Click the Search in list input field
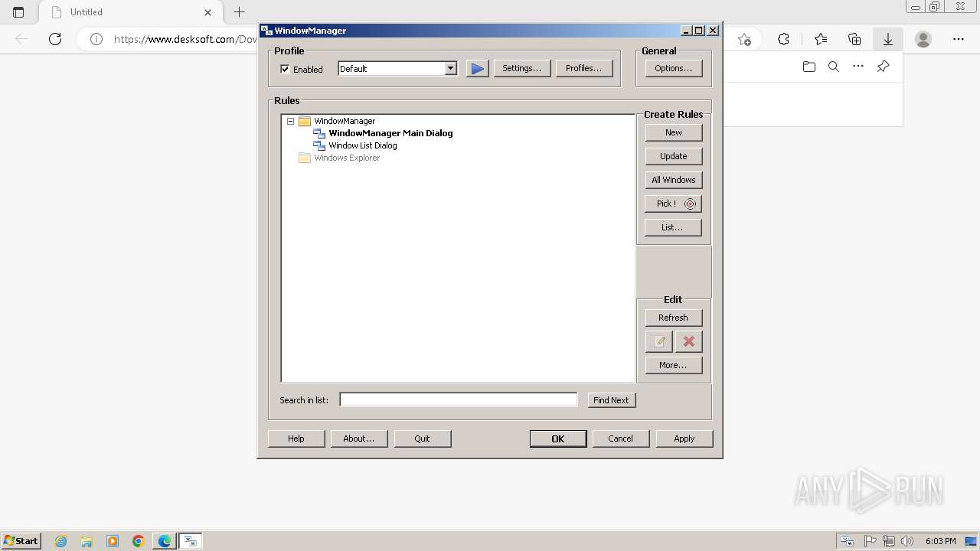The width and height of the screenshot is (980, 551). (x=458, y=399)
